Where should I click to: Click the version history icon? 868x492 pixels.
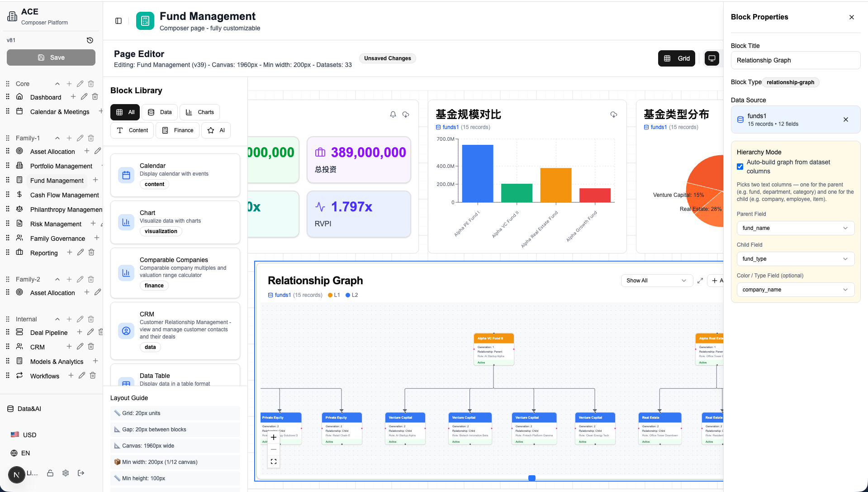[x=90, y=40]
